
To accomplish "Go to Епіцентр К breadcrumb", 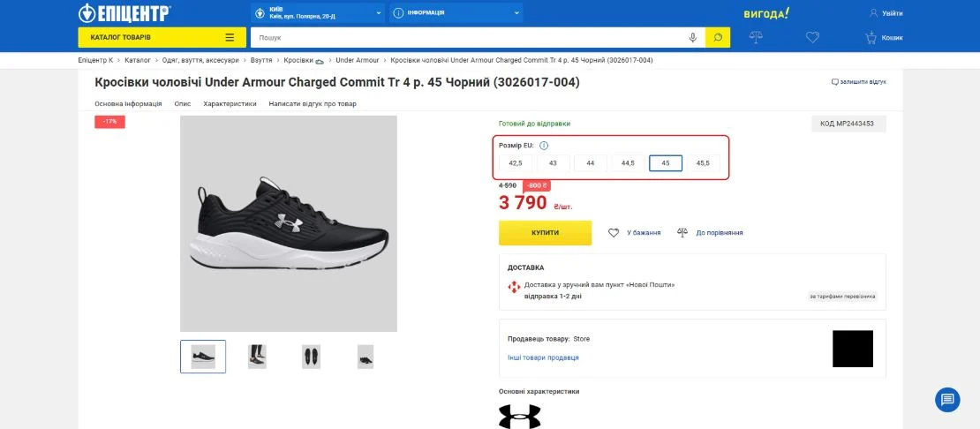I will (x=95, y=61).
